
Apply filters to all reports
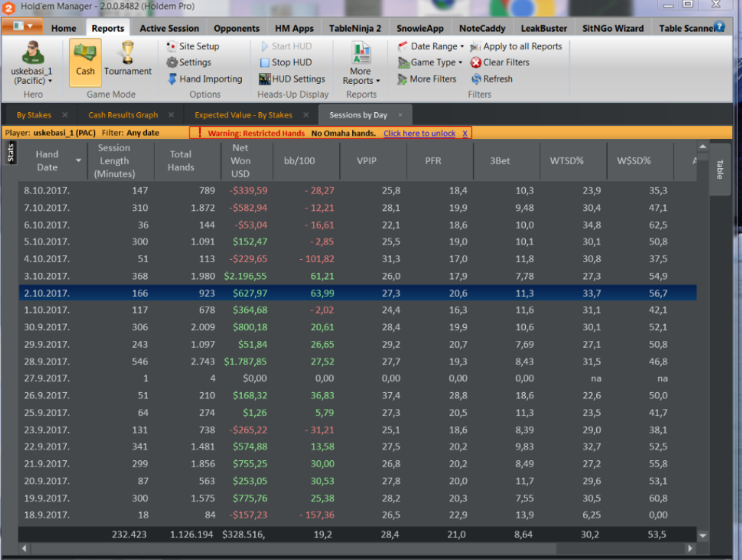click(516, 46)
